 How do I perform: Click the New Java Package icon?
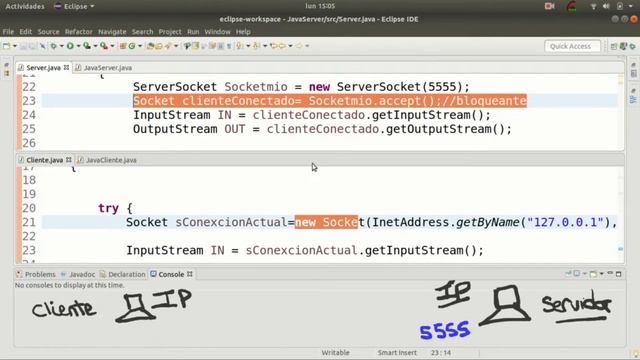(x=122, y=46)
